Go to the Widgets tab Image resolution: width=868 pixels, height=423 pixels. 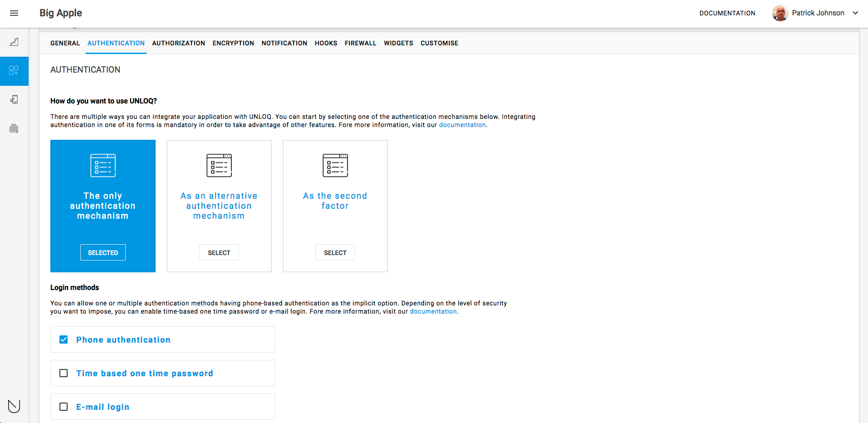click(398, 43)
